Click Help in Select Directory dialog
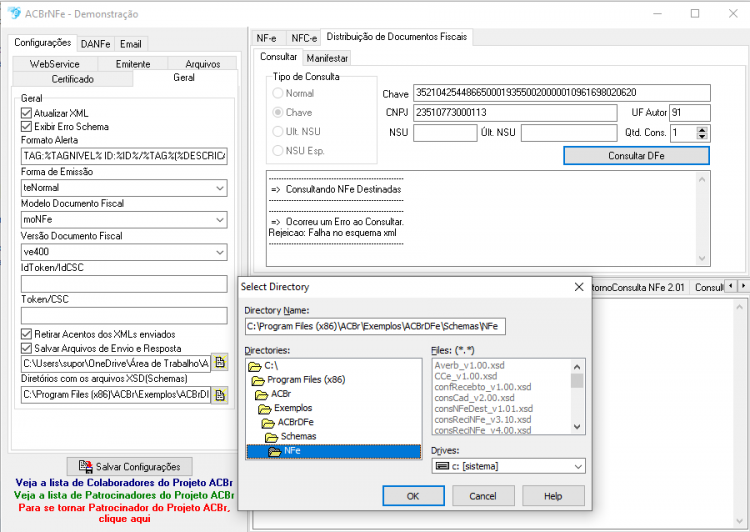This screenshot has width=750, height=532. pos(553,496)
